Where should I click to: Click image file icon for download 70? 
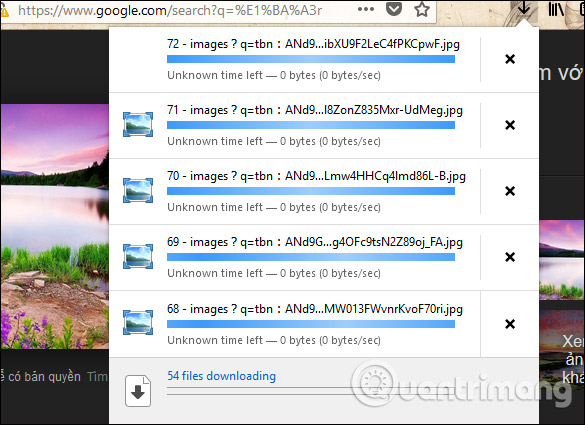138,191
